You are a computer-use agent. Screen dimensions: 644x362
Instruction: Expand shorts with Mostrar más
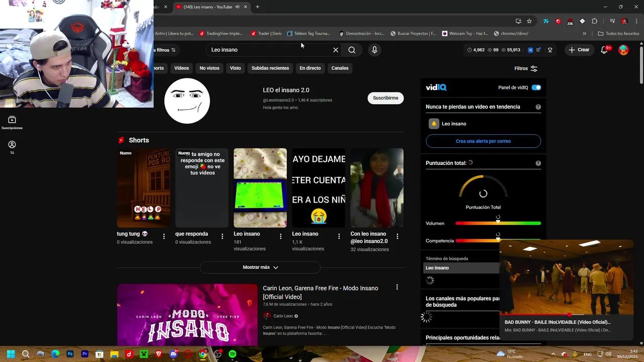[260, 267]
